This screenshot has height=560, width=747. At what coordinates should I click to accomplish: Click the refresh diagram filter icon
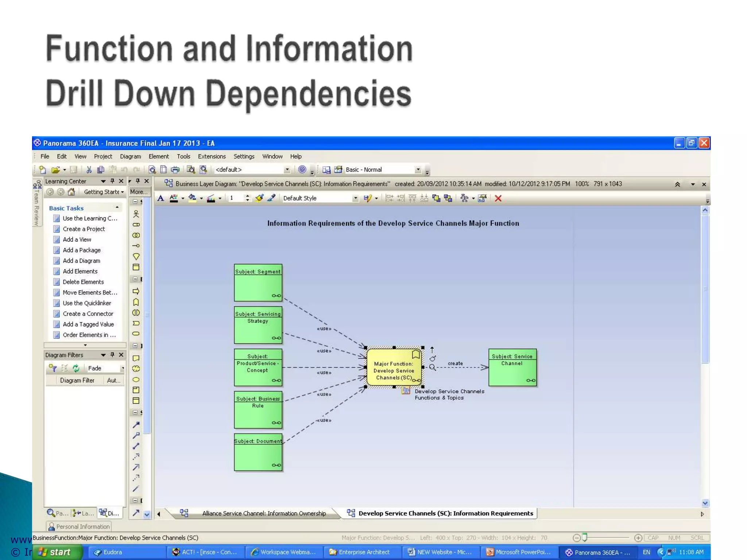tap(76, 368)
